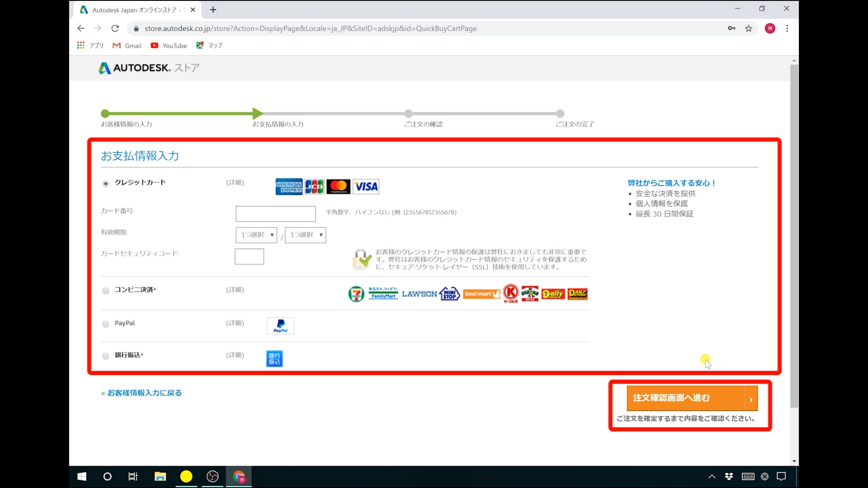Screen dimensions: 868x488
Task: Open the expiry month dropdown
Action: (x=256, y=235)
